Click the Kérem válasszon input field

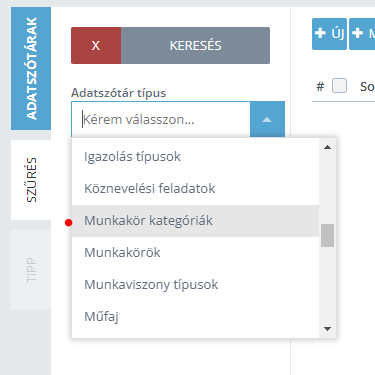click(x=161, y=119)
